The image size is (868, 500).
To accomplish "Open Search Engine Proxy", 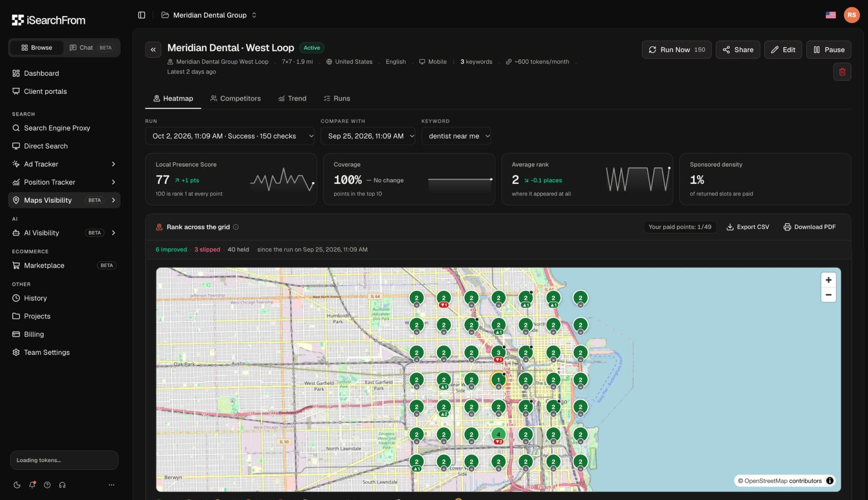I will (x=64, y=128).
